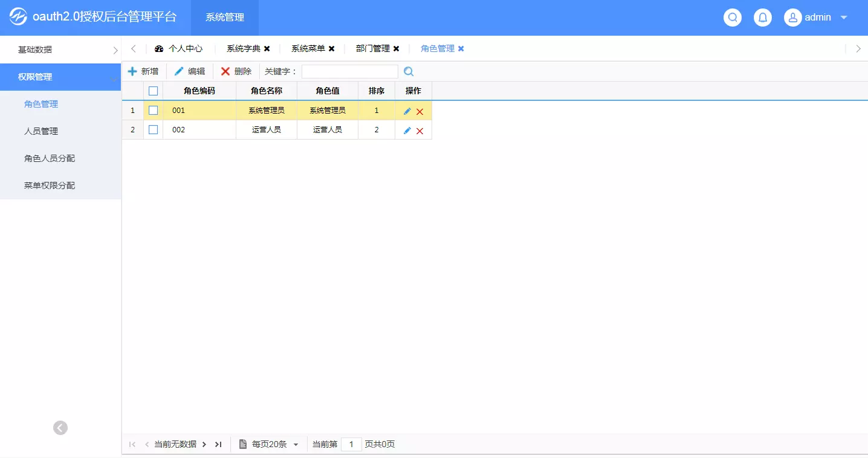Go to the first page of results
The image size is (868, 458).
132,445
